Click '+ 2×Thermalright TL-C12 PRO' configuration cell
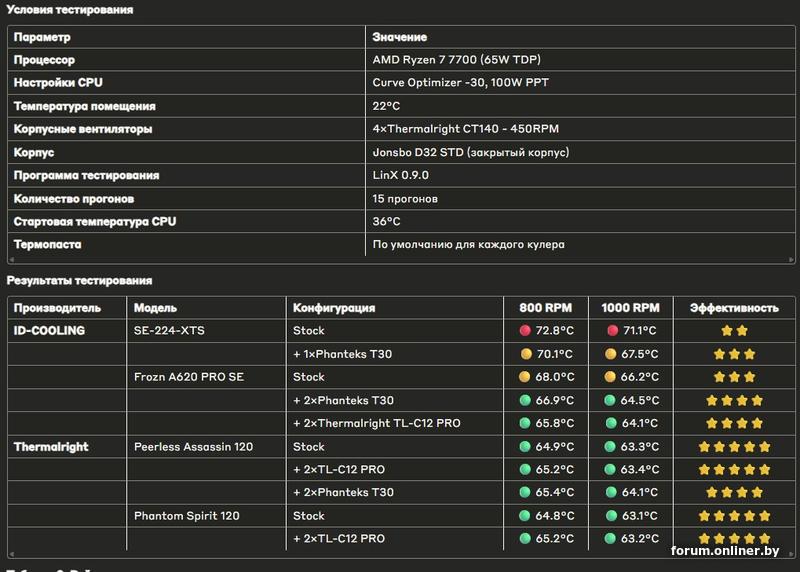 pos(377,423)
